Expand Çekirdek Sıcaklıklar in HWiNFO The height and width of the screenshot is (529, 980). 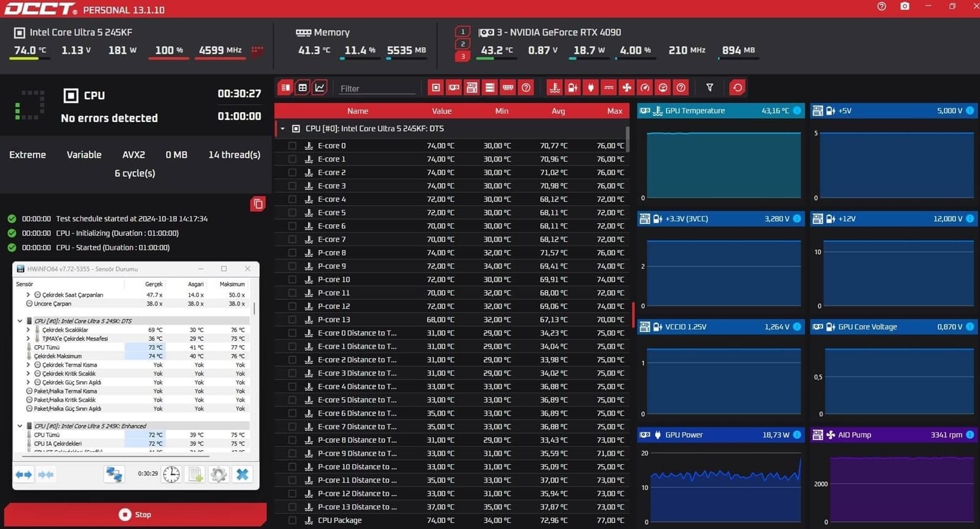point(28,330)
